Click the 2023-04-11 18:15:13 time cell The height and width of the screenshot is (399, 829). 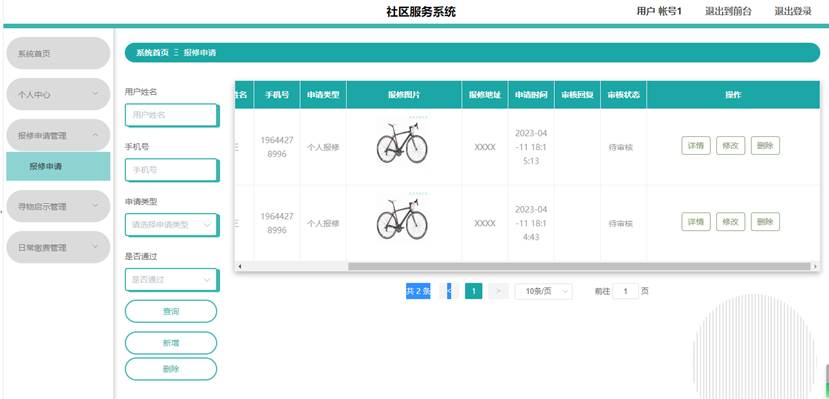tap(531, 147)
